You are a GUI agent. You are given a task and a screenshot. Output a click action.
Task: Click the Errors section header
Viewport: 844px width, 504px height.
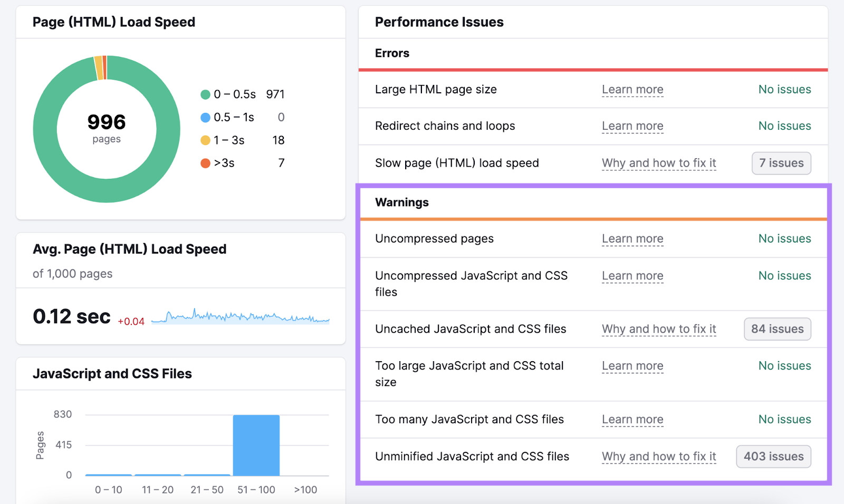392,53
